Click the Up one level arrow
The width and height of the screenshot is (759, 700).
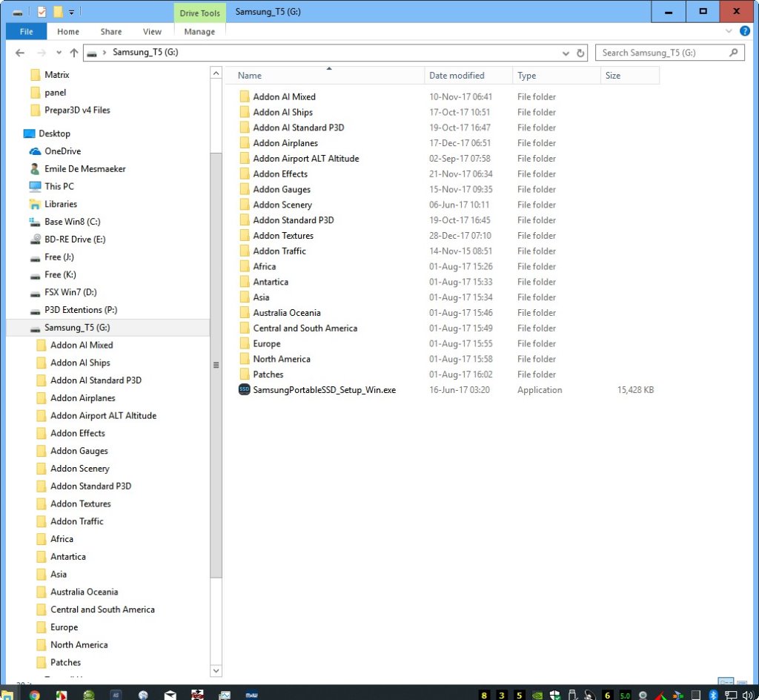74,53
